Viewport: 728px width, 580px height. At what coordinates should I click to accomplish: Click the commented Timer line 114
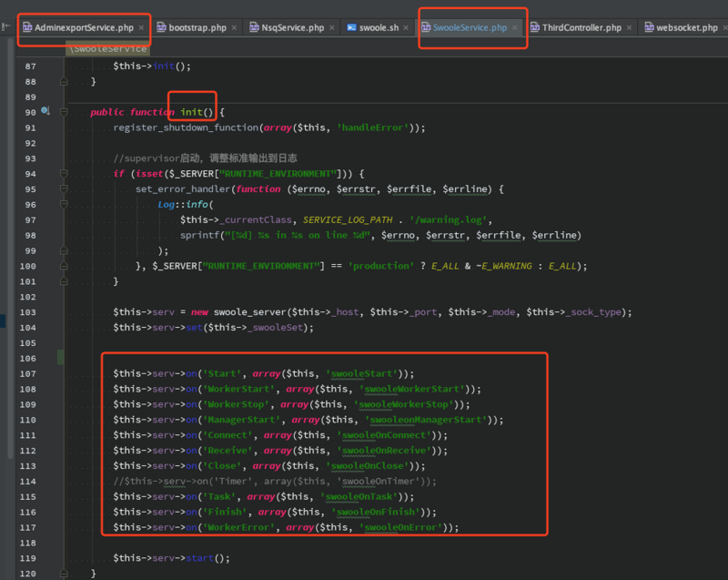point(275,481)
